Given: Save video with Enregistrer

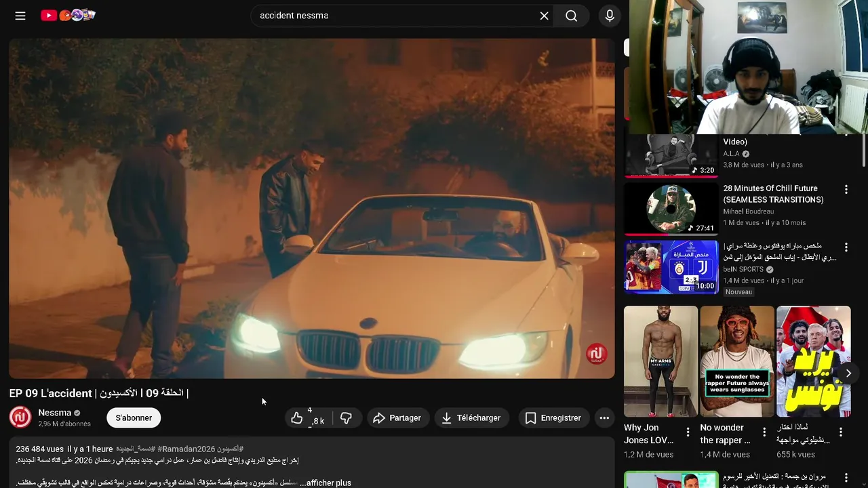Looking at the screenshot, I should click(554, 418).
